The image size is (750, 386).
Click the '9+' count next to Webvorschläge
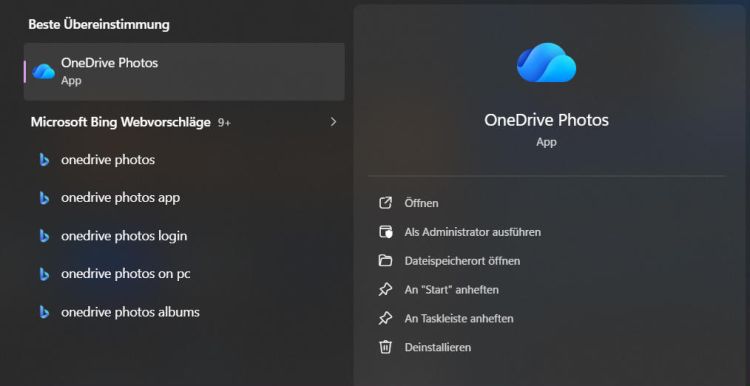tap(224, 123)
